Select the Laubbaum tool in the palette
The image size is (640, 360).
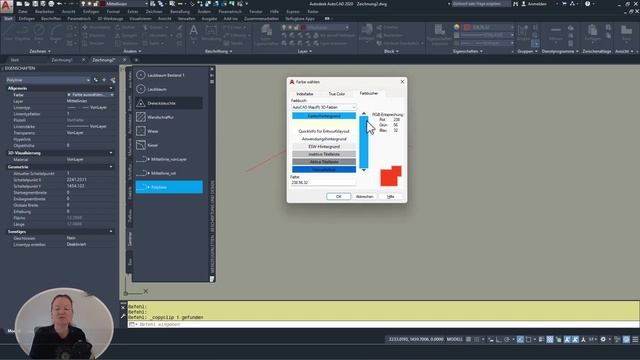pyautogui.click(x=169, y=89)
